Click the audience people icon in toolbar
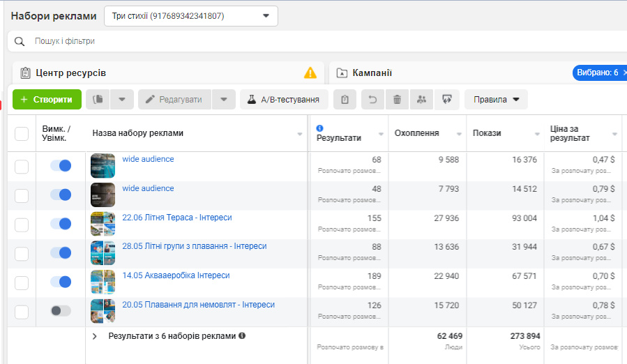The height and width of the screenshot is (364, 627). click(421, 100)
